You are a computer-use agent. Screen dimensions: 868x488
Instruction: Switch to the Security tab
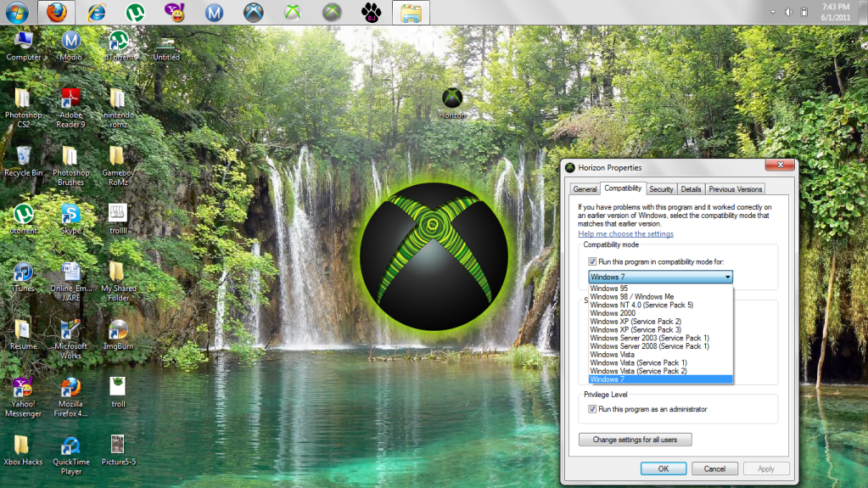point(661,189)
